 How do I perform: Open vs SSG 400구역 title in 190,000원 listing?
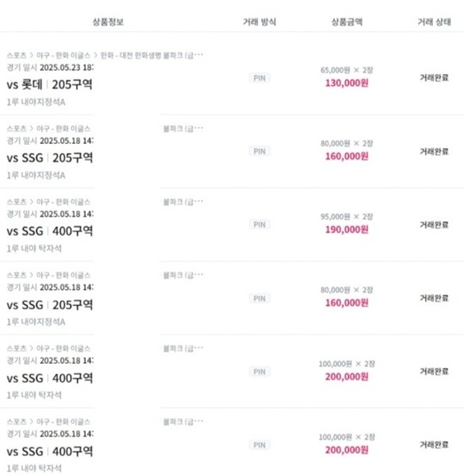(x=49, y=231)
